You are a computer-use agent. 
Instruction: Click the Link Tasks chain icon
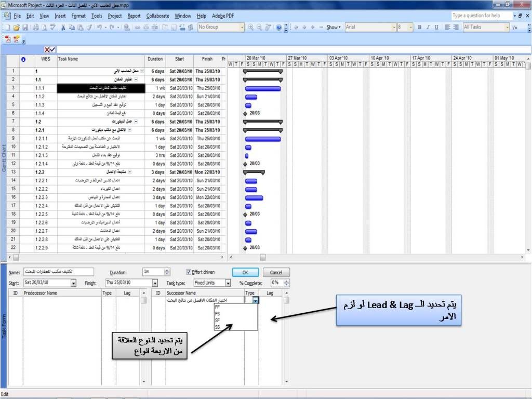coord(137,28)
